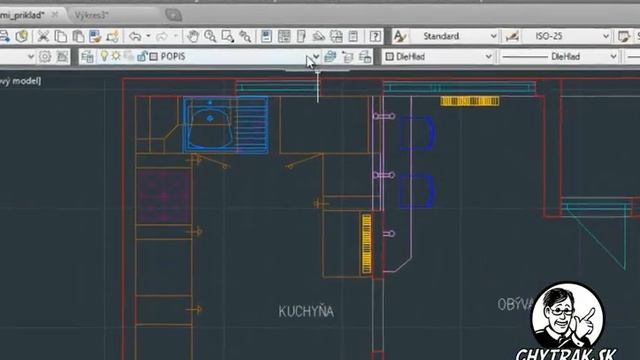Expand the POPIS layer dropdown
Viewport: 640px width, 360px height.
click(316, 56)
